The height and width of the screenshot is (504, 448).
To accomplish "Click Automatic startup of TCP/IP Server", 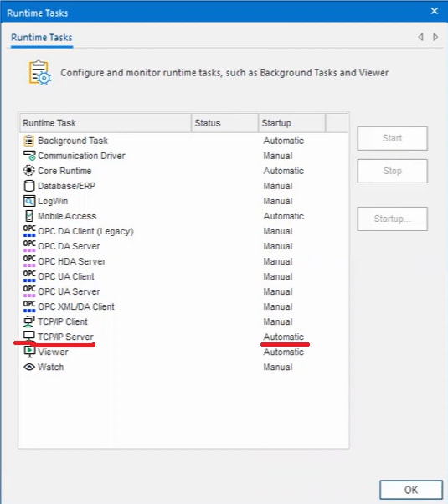I will click(x=283, y=337).
